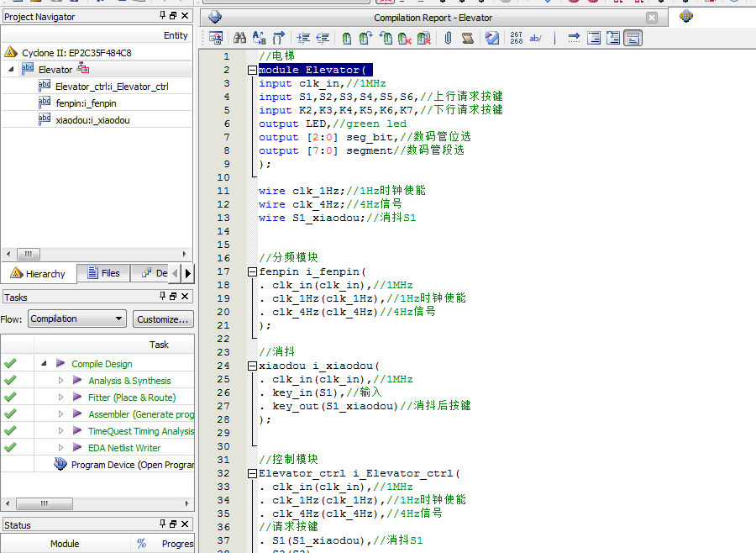The width and height of the screenshot is (756, 553).
Task: Click the 'ab/' toolbar icon
Action: pyautogui.click(x=535, y=38)
